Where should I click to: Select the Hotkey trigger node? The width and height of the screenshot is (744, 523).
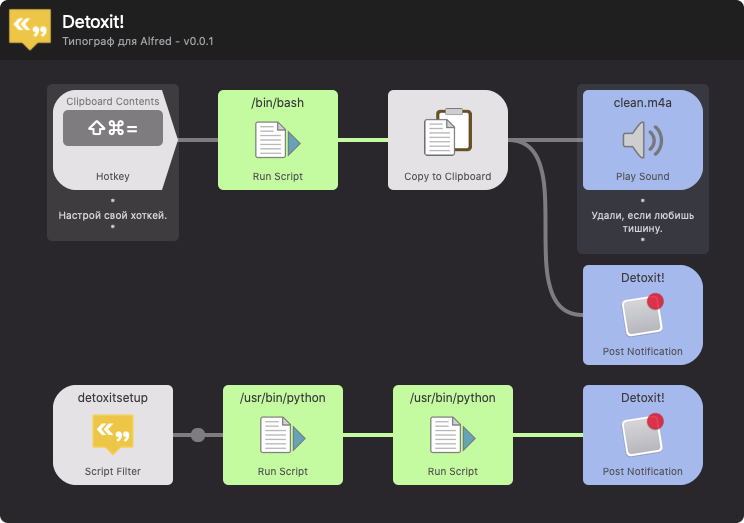(x=115, y=140)
